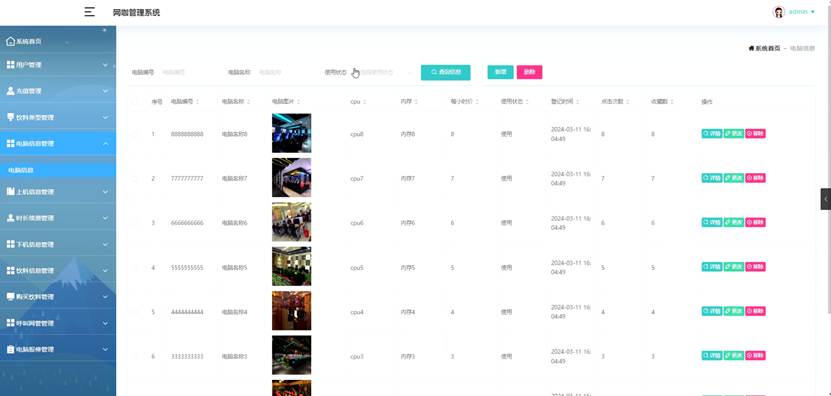831x396 pixels.
Task: Expand 饮料类型管理 menu chevron
Action: 105,117
